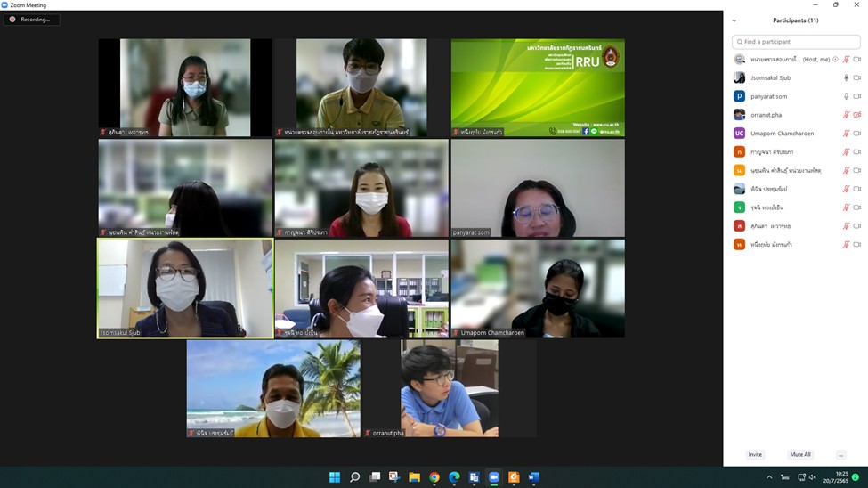
Task: Click Jsomsakul Sjub's avatar in participants list
Action: [x=739, y=78]
